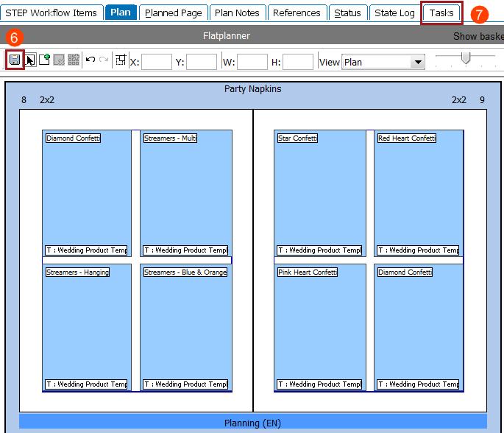Screen dimensions: 504x433
Task: Click the W width input field
Action: pyautogui.click(x=252, y=63)
